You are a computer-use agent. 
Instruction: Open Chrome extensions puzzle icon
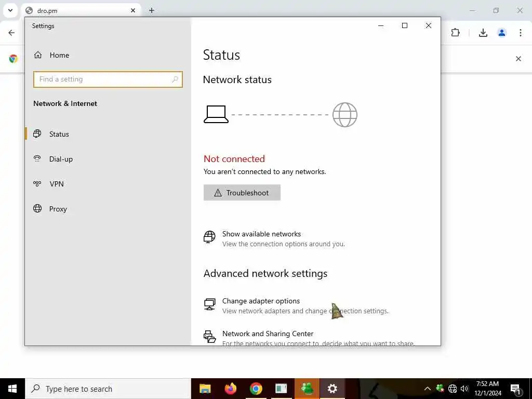pos(455,33)
